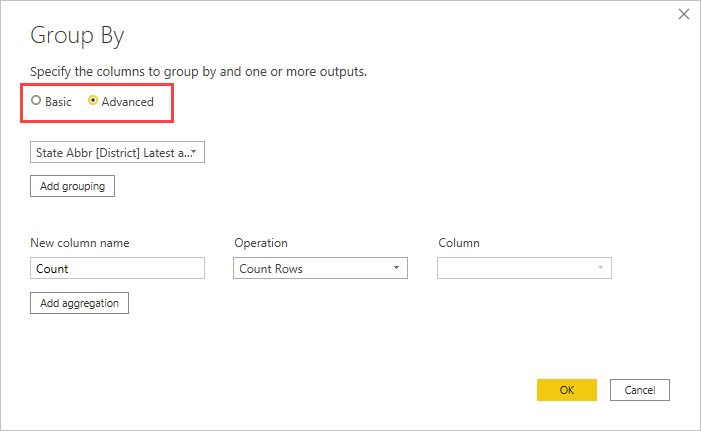Viewport: 701px width, 431px height.
Task: Click the 'Column' field label
Action: pos(459,243)
